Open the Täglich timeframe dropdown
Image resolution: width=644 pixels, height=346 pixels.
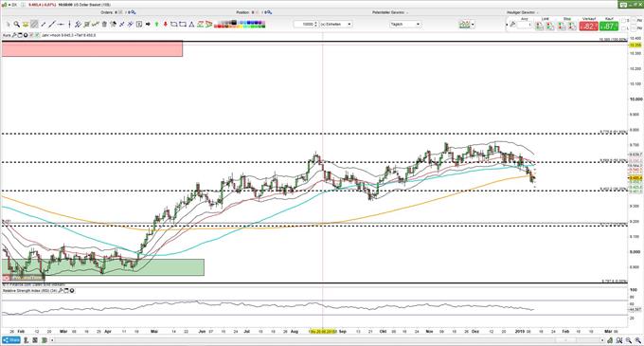click(x=405, y=25)
